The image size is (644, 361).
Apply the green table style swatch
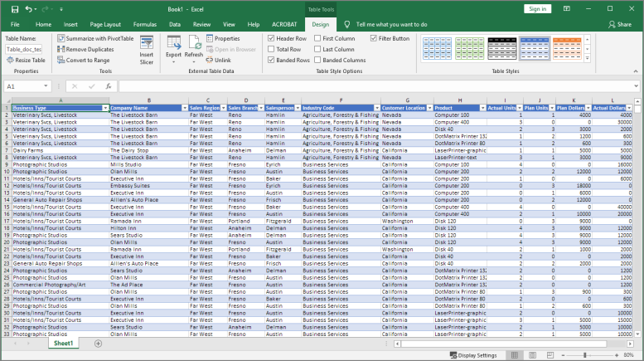[x=469, y=48]
